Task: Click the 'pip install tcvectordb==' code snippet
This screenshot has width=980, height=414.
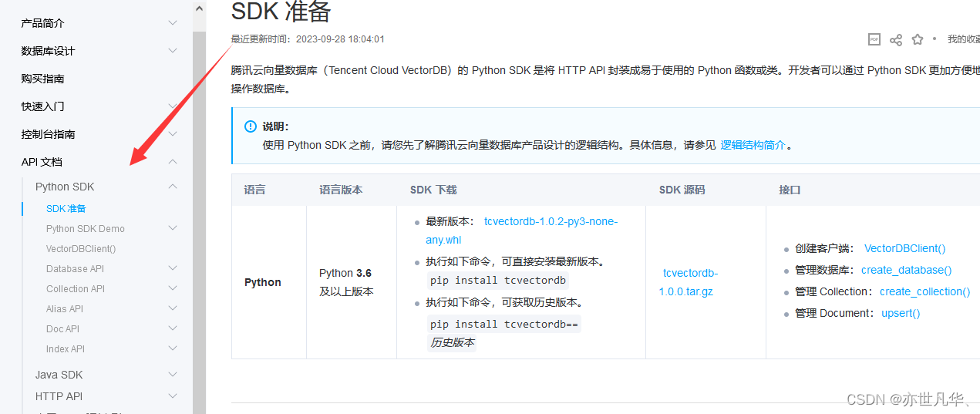Action: [503, 324]
